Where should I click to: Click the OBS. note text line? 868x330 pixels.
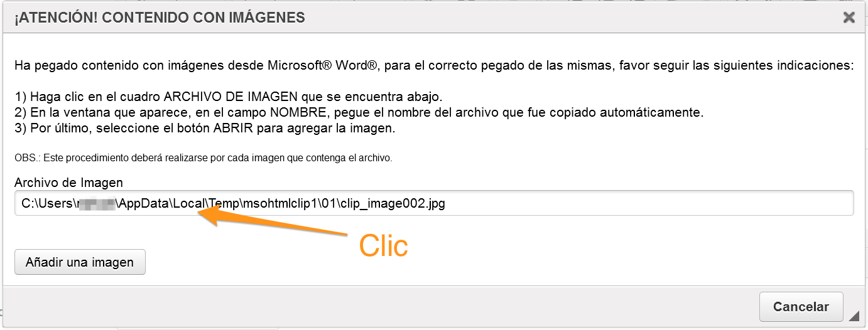[x=203, y=158]
